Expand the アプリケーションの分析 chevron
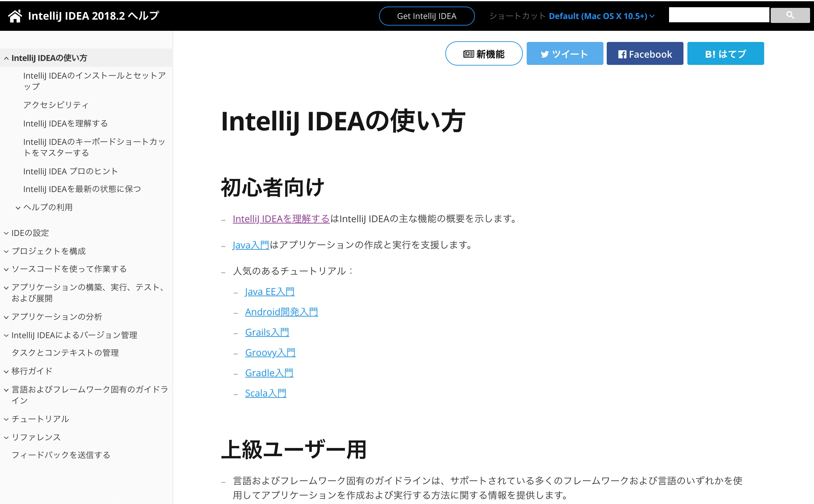The image size is (814, 504). 6,317
